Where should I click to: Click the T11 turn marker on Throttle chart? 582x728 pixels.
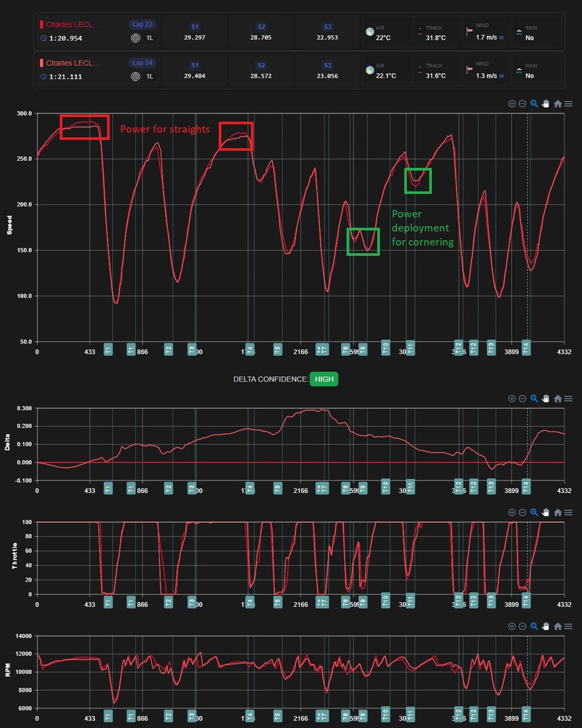click(x=410, y=601)
